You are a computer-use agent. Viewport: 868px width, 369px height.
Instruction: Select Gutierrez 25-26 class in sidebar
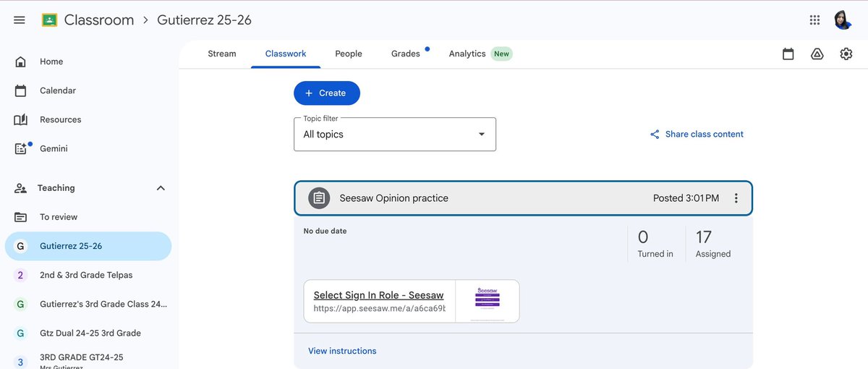87,246
